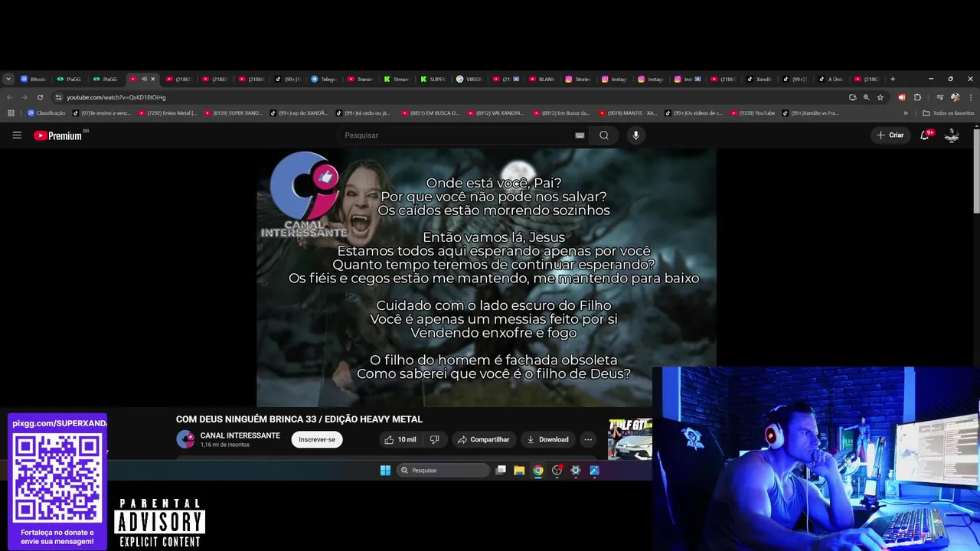Image resolution: width=980 pixels, height=551 pixels.
Task: Click the address bar URL
Action: 116,97
